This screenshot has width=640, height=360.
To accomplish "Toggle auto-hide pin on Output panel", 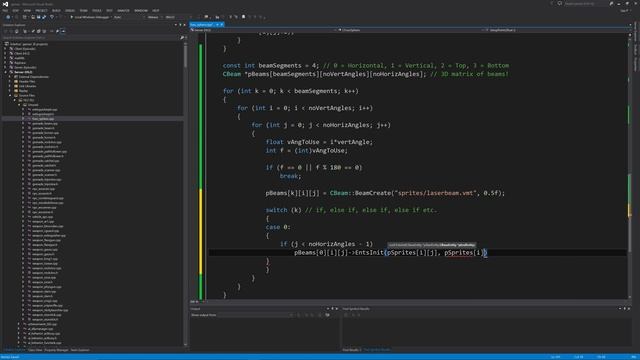I will [332, 309].
